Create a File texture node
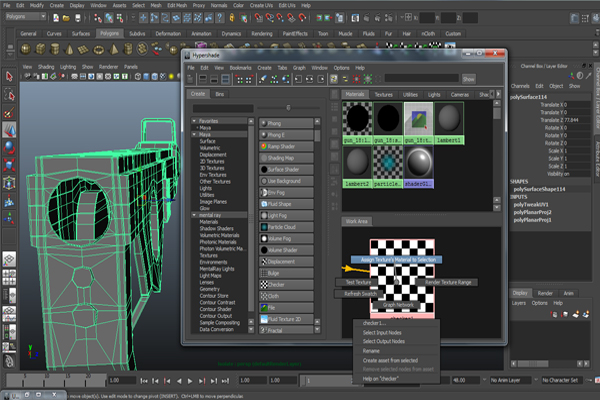 point(286,307)
